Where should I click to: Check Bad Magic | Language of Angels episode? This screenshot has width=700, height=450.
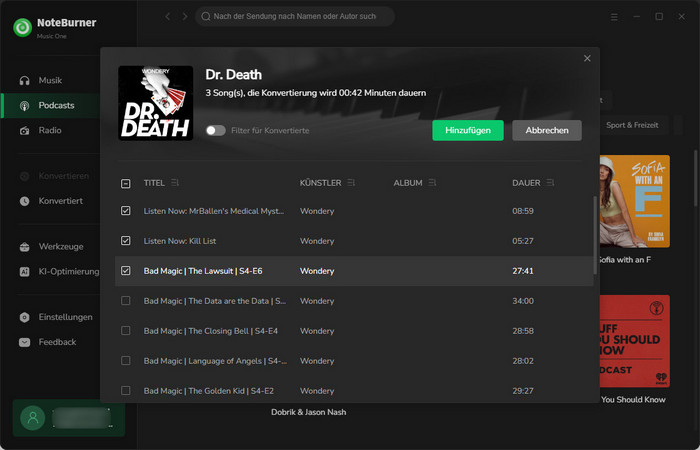coord(126,360)
